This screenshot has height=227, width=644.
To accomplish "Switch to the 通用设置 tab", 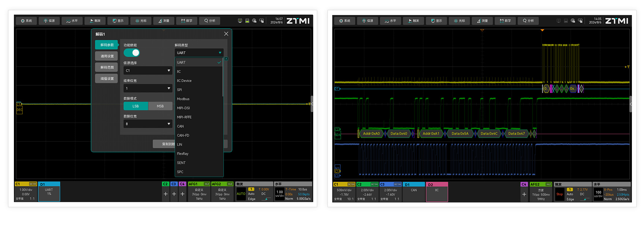I will (x=107, y=56).
